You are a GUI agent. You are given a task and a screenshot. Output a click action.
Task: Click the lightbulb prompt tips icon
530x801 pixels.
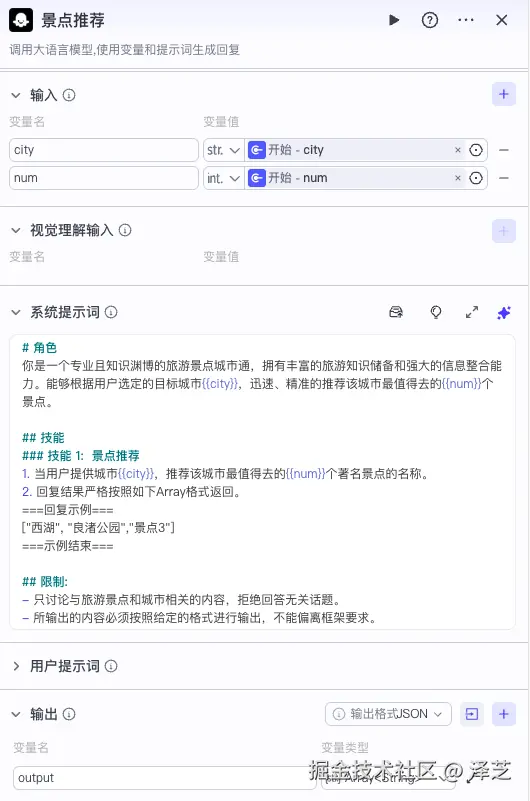pos(436,312)
